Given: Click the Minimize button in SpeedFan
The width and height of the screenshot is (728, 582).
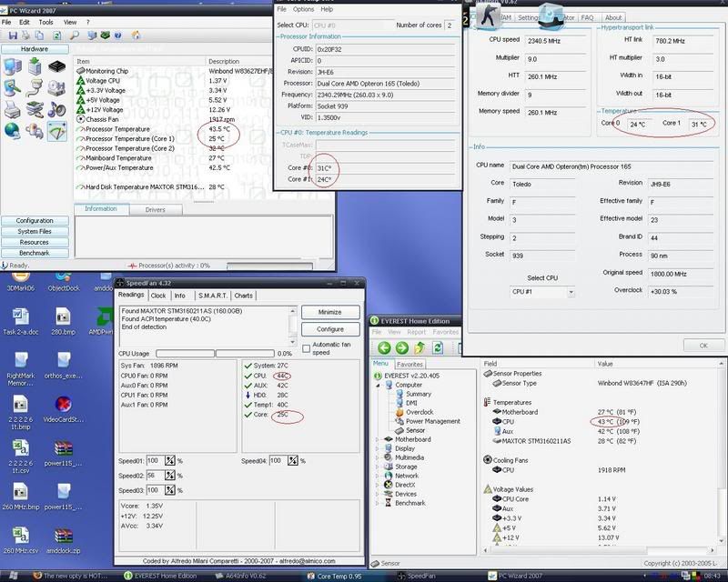Looking at the screenshot, I should (330, 312).
